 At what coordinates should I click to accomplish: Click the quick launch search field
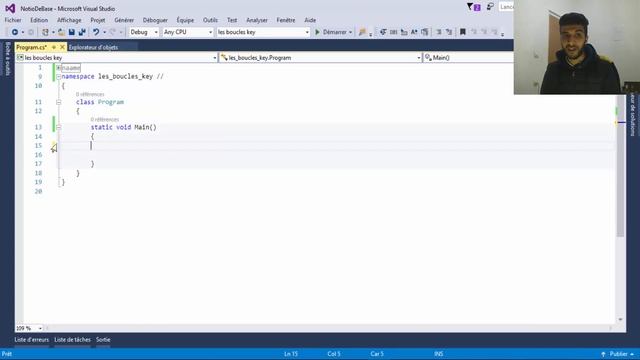[506, 7]
